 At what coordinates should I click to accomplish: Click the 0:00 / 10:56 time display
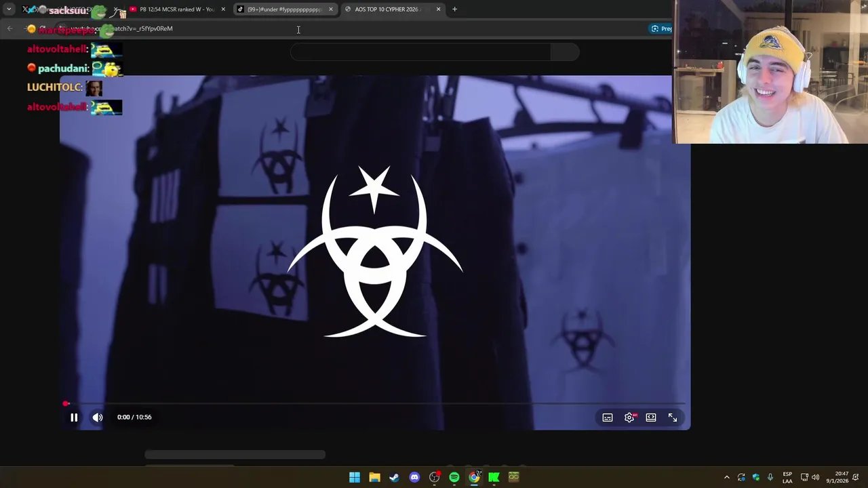[x=134, y=418]
